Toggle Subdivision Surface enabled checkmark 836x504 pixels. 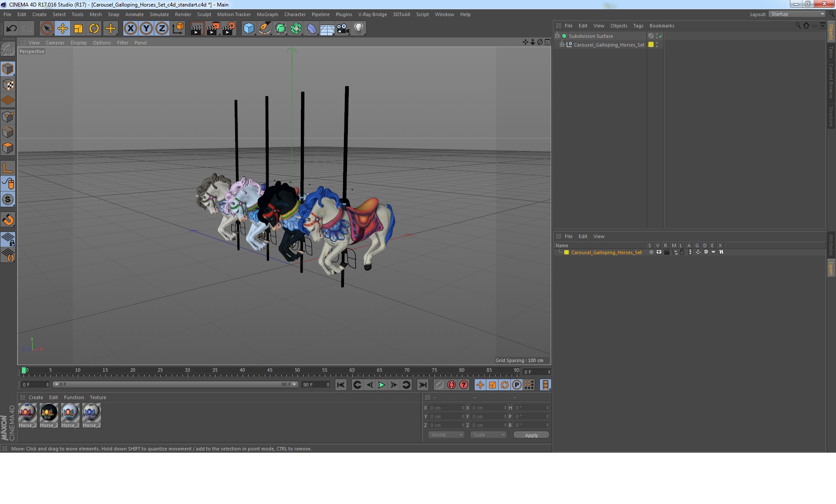click(x=661, y=36)
